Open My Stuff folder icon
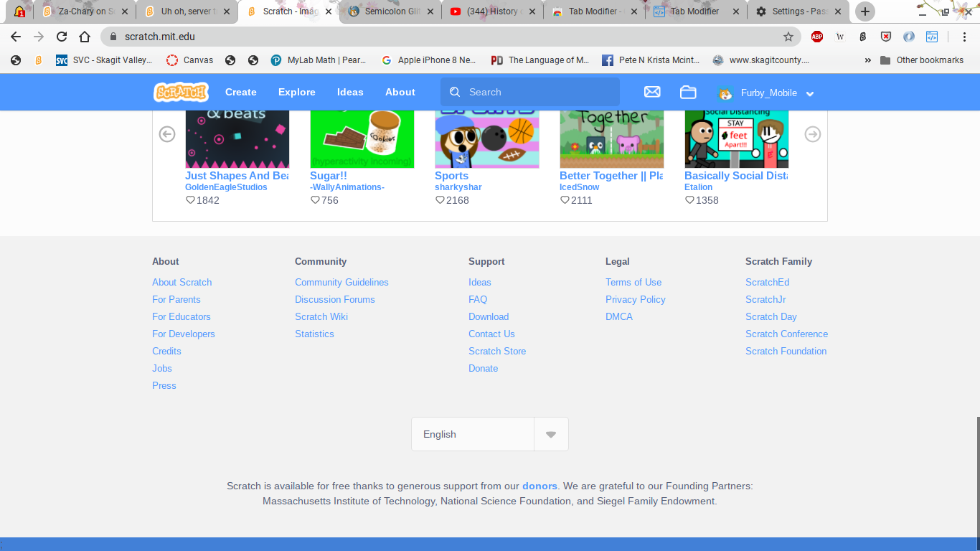Viewport: 980px width, 551px height. 688,92
